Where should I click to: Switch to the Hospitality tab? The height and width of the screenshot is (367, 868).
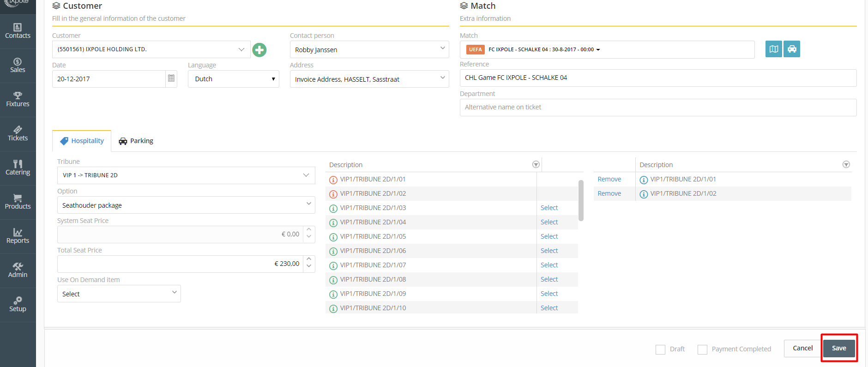(82, 141)
